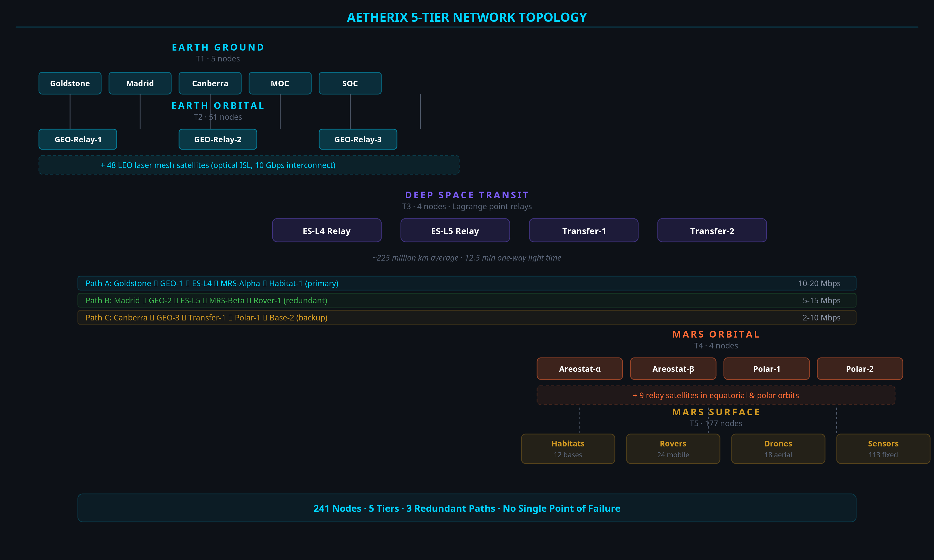
Task: Select the Drones 18 aerial box
Action: [x=778, y=449]
